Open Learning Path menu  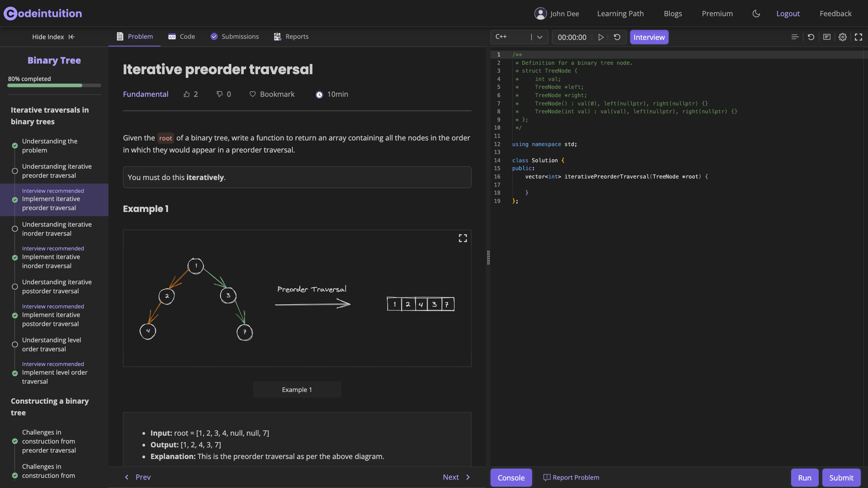coord(620,14)
